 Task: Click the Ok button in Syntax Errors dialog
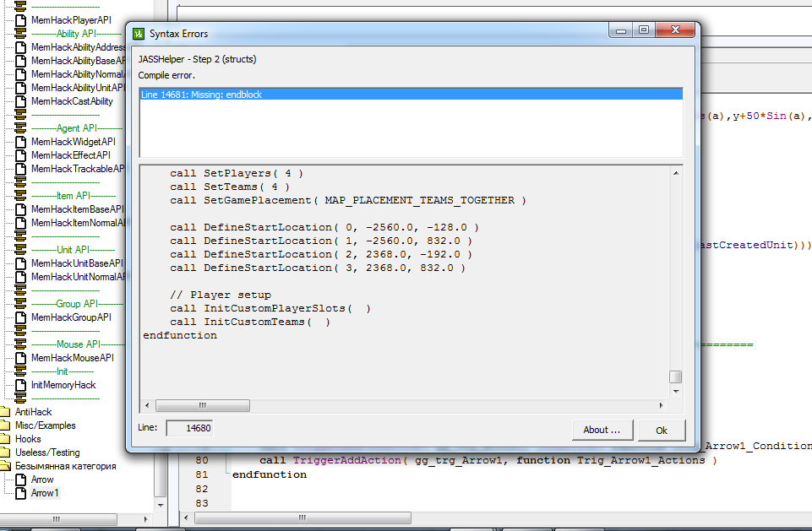tap(662, 430)
